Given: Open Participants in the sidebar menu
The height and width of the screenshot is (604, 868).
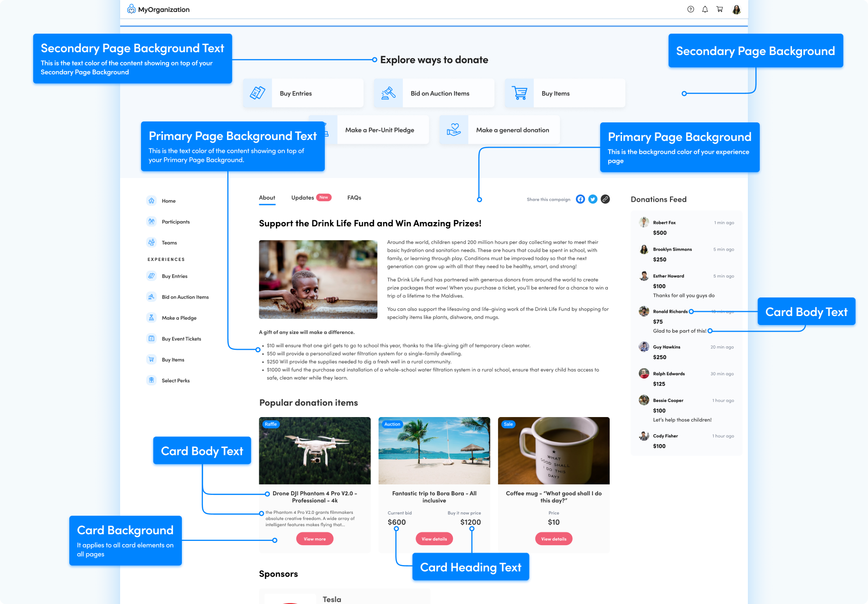Looking at the screenshot, I should tap(176, 222).
